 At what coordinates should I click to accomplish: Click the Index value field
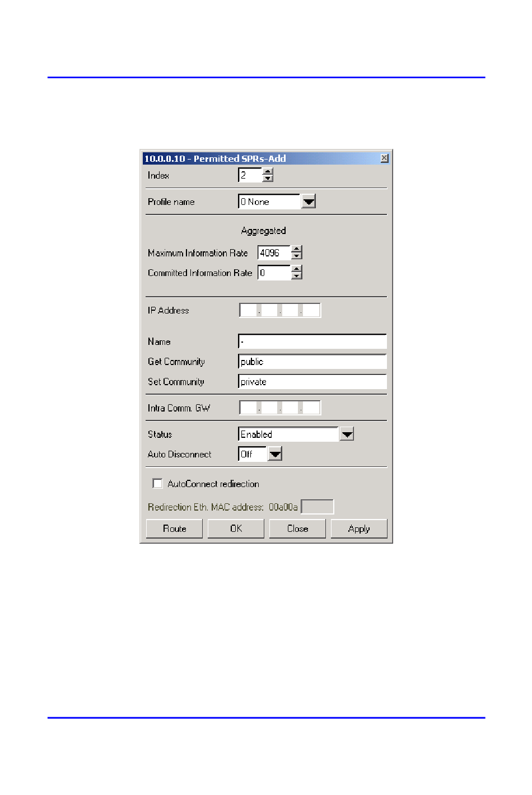[250, 175]
